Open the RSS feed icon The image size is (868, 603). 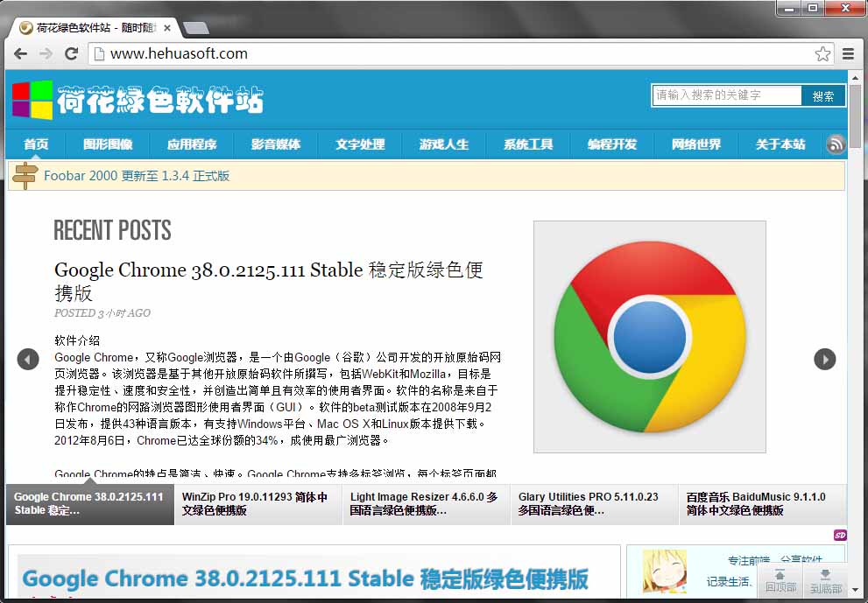point(836,144)
